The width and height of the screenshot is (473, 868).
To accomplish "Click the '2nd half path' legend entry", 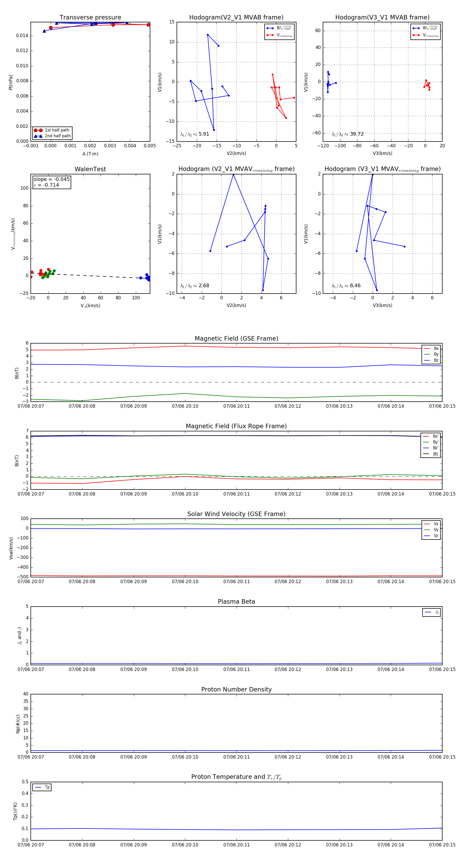I will coord(53,136).
